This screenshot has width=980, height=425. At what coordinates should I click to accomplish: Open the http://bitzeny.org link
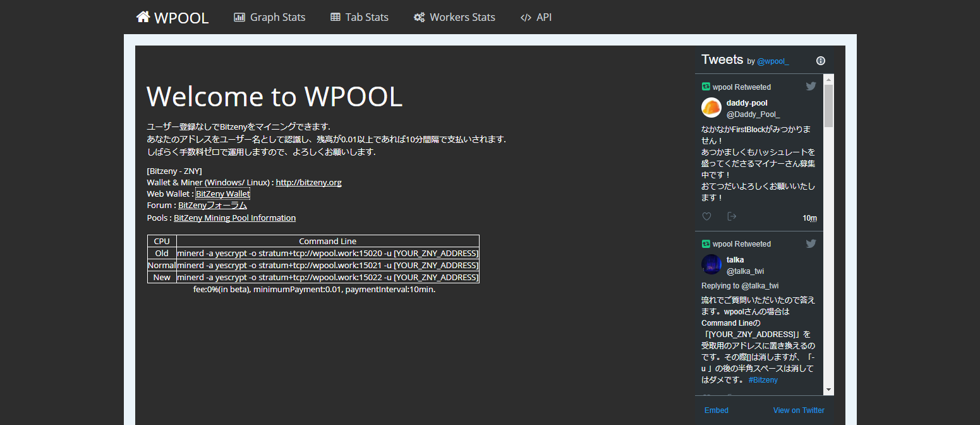click(x=308, y=182)
